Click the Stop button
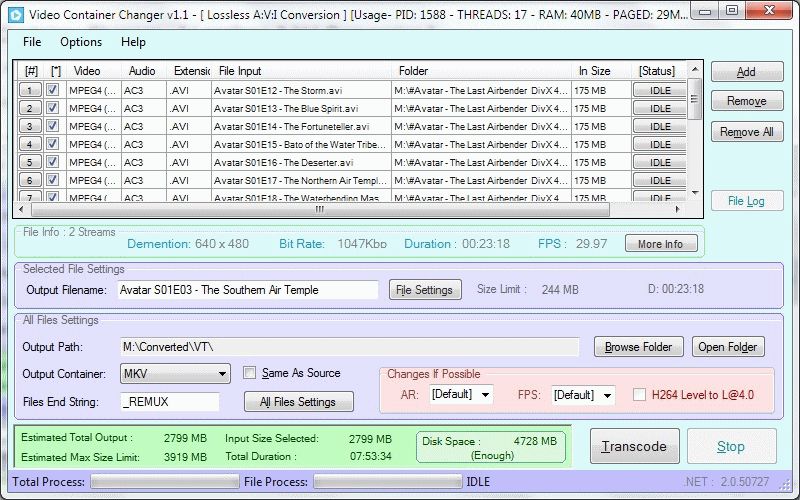This screenshot has width=800, height=500. click(x=731, y=446)
